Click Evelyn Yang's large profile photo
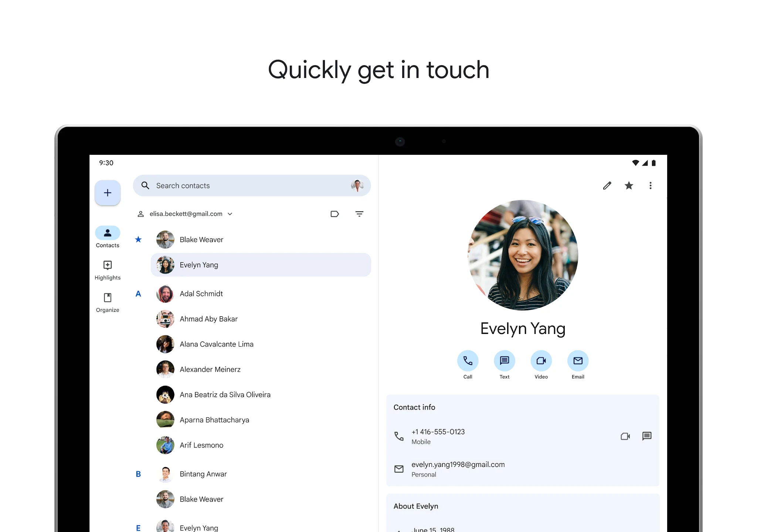 (x=523, y=255)
